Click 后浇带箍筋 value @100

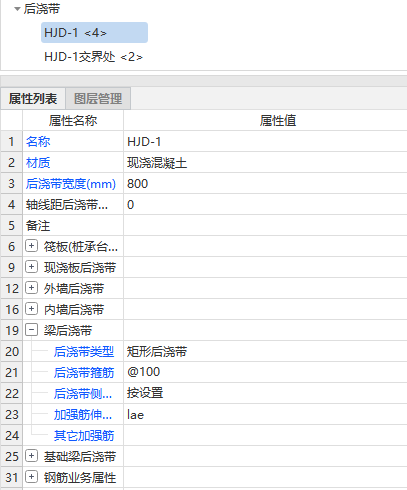[265, 373]
